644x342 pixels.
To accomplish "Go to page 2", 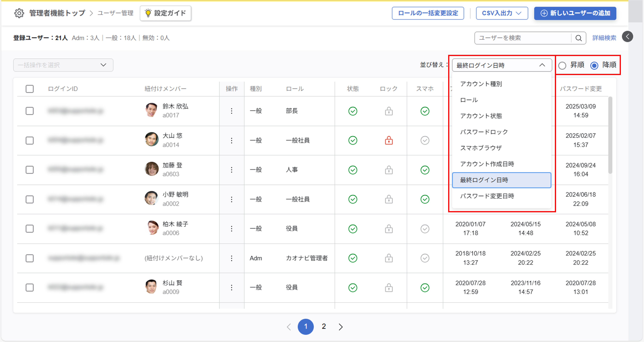I will tap(324, 327).
